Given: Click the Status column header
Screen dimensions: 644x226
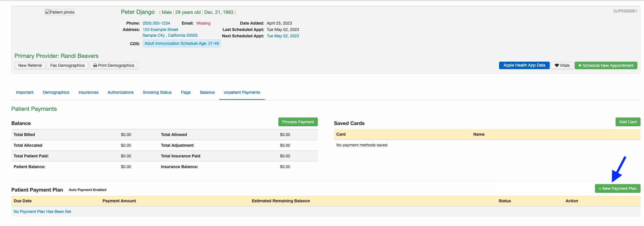Looking at the screenshot, I should [x=505, y=201].
